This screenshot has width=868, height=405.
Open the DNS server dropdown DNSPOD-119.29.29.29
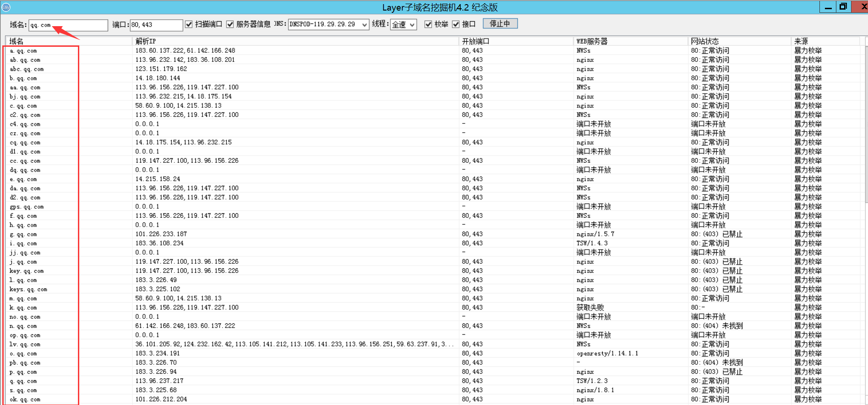click(x=328, y=24)
